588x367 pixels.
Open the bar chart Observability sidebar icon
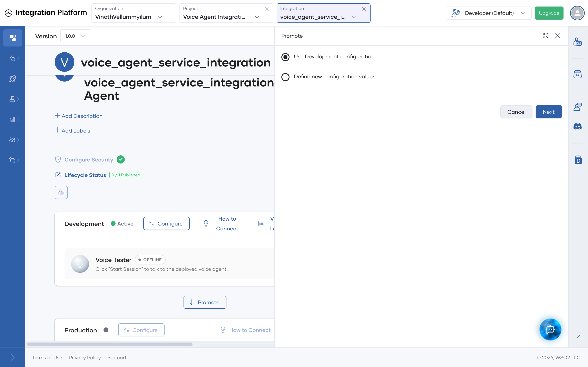pos(12,119)
